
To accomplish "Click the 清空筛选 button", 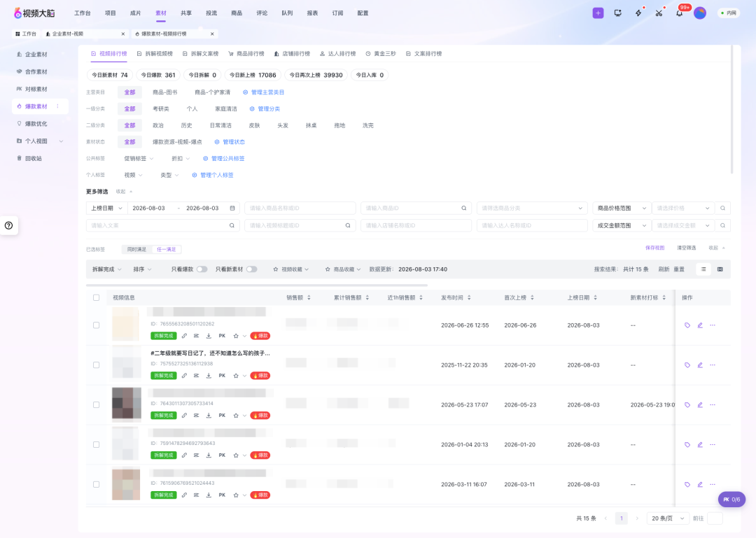I will tap(686, 248).
